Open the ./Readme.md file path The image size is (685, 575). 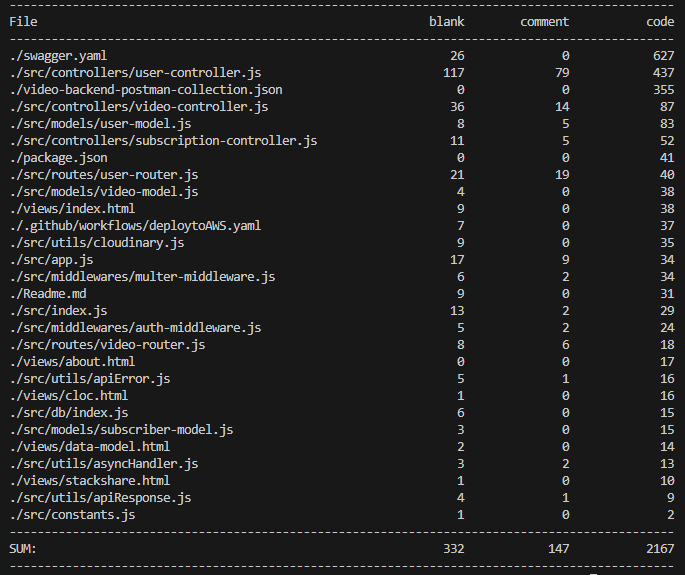click(x=50, y=293)
